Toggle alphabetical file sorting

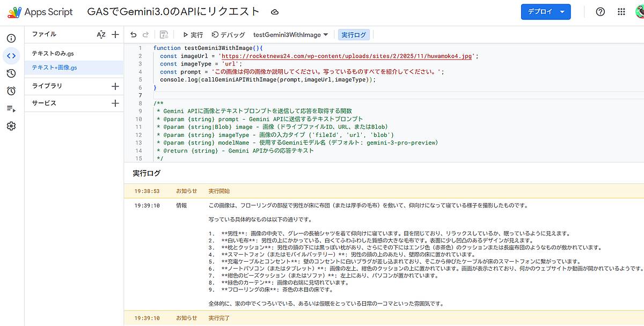pos(100,34)
